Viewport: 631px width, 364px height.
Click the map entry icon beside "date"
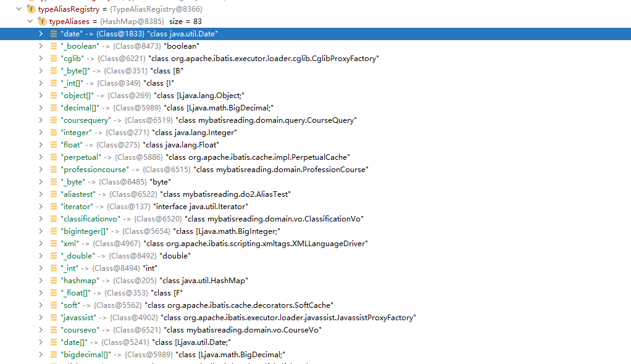click(54, 34)
